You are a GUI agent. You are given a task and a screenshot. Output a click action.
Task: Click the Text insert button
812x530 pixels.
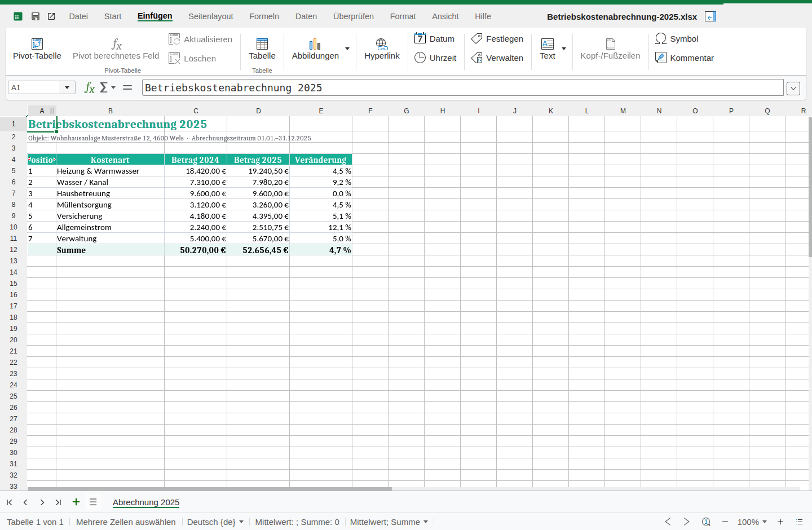coord(548,49)
